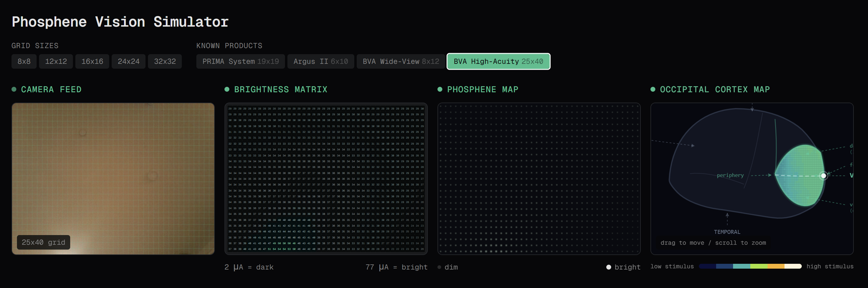Screen dimensions: 868x288
Task: Click the CAMERA FEED status dot
Action: coord(14,89)
